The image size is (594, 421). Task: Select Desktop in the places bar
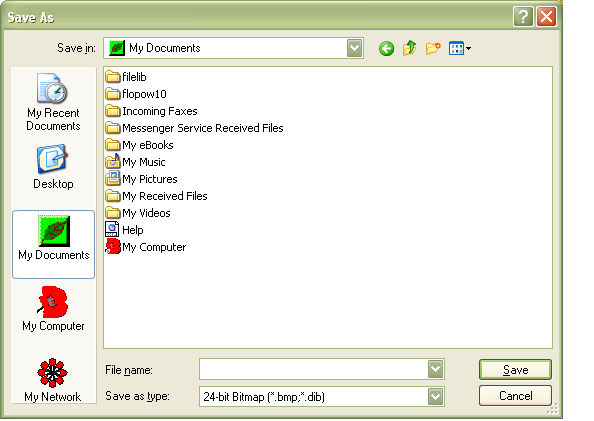[x=53, y=167]
